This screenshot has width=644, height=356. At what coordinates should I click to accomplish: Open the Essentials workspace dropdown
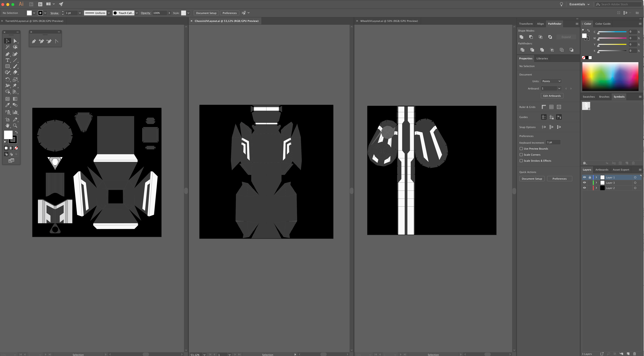[x=579, y=4]
